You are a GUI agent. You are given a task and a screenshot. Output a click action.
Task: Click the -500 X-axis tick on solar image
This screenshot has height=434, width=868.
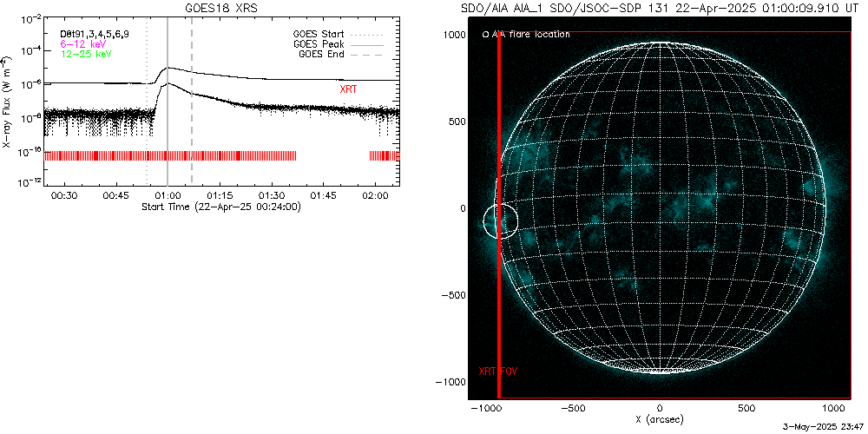click(x=572, y=408)
